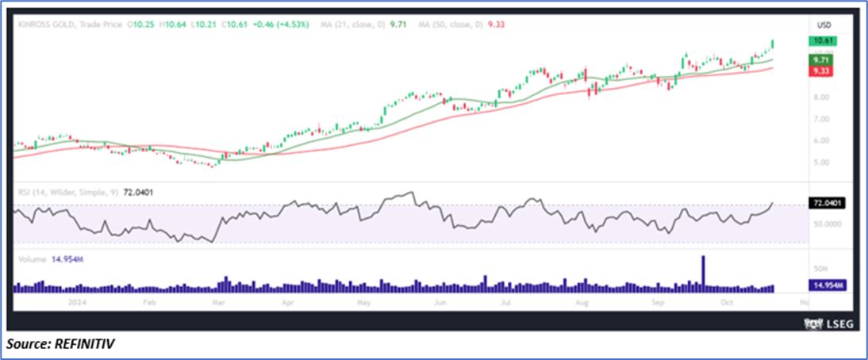Click the Mar time axis label

pos(219,303)
